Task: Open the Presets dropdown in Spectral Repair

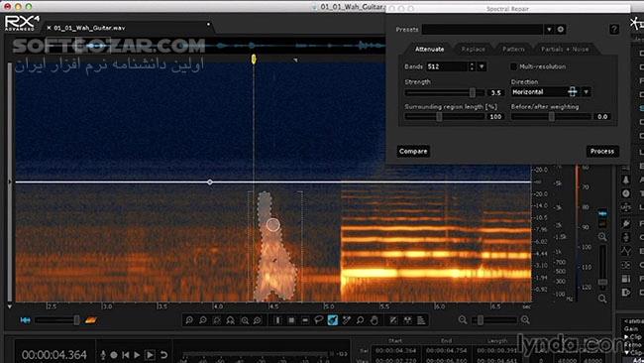Action: (x=549, y=29)
